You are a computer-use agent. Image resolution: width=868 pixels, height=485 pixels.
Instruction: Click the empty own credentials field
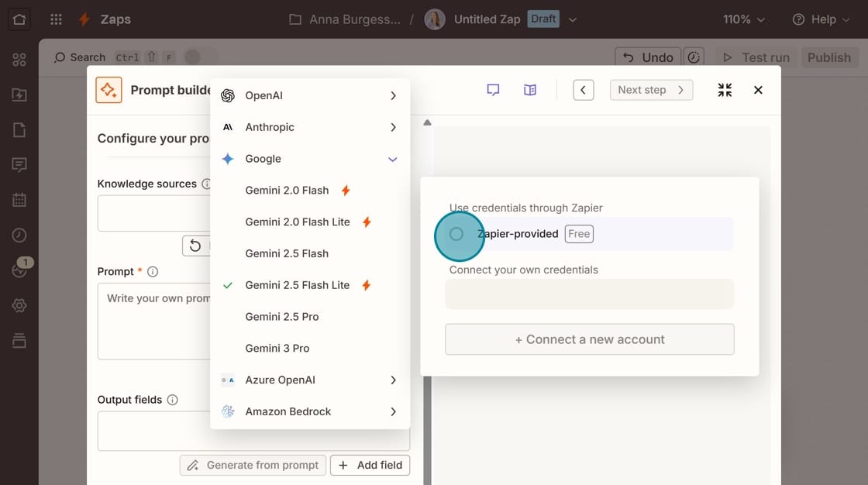590,294
